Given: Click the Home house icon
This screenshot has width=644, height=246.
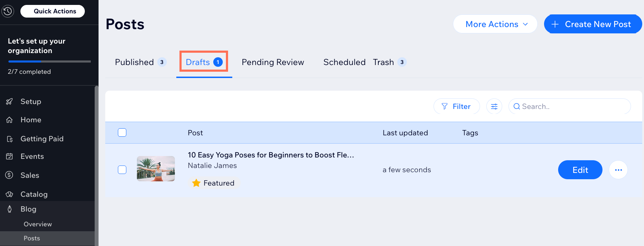Looking at the screenshot, I should 10,120.
